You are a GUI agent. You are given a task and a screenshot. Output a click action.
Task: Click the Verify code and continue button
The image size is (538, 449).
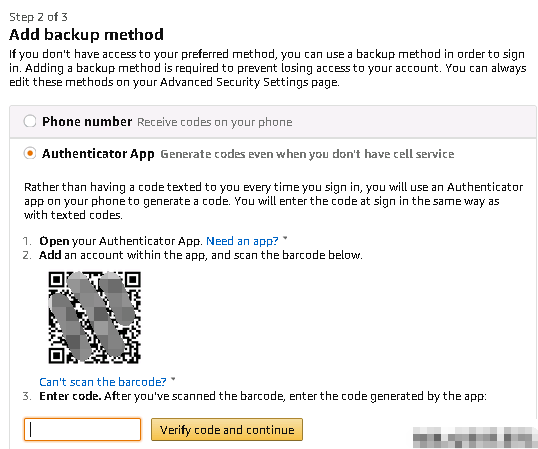pos(227,429)
